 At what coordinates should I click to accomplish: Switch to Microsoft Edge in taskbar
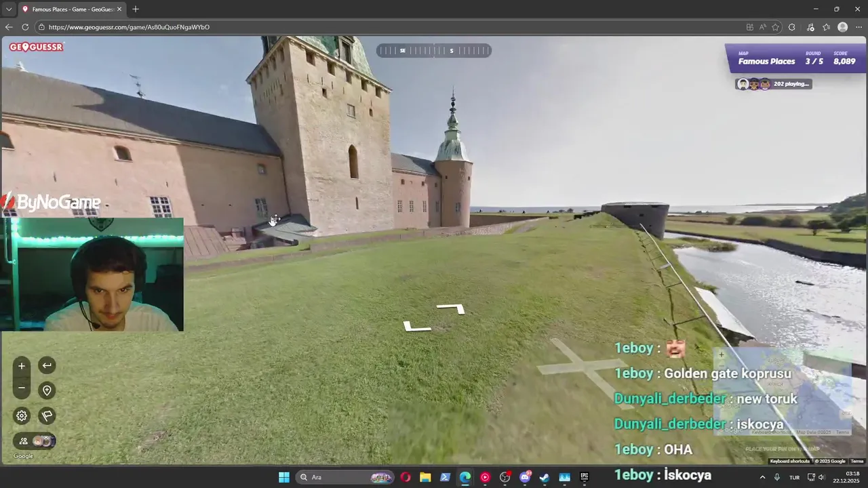click(465, 477)
